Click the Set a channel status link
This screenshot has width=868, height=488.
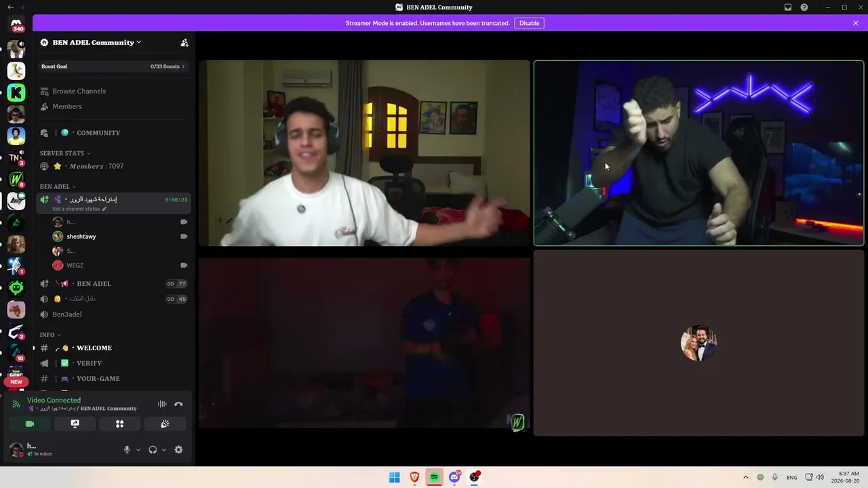point(79,209)
